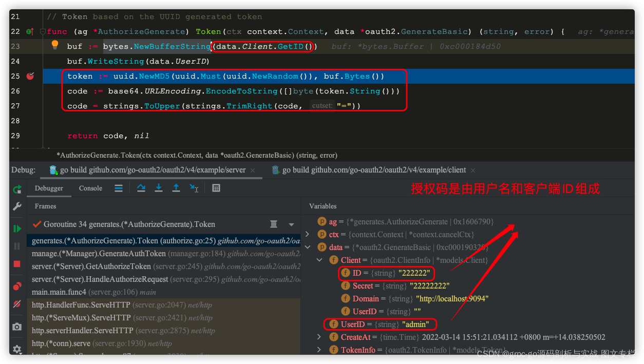Click the Variables panel header
The width and height of the screenshot is (644, 364).
tap(323, 206)
